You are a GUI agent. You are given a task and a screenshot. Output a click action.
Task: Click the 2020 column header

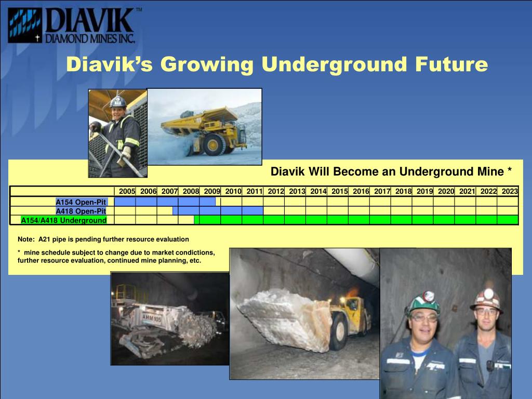point(446,191)
